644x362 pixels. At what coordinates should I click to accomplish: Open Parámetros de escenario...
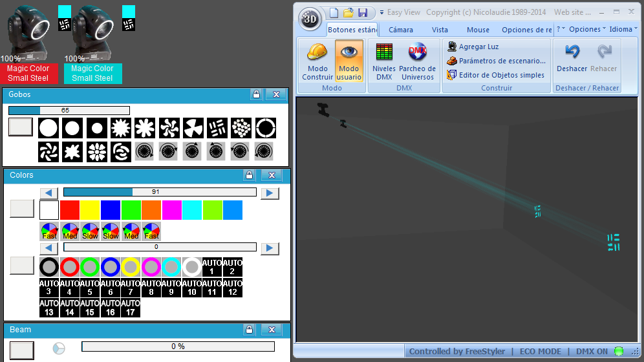(x=496, y=61)
